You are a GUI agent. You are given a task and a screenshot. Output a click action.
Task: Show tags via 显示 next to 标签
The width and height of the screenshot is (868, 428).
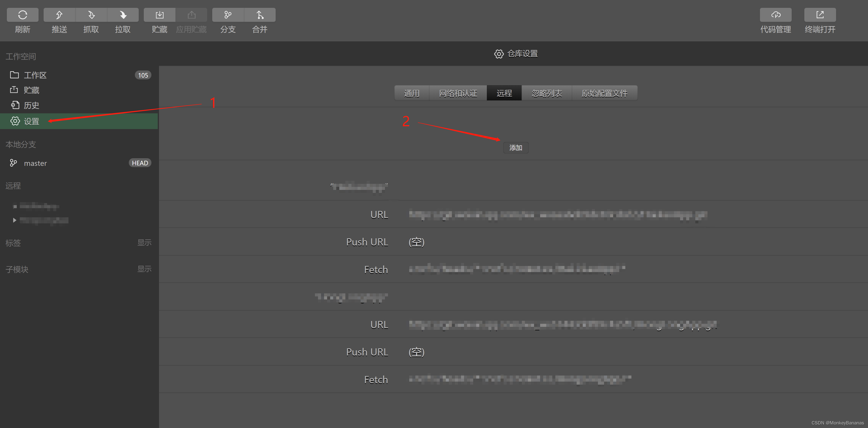pos(144,243)
